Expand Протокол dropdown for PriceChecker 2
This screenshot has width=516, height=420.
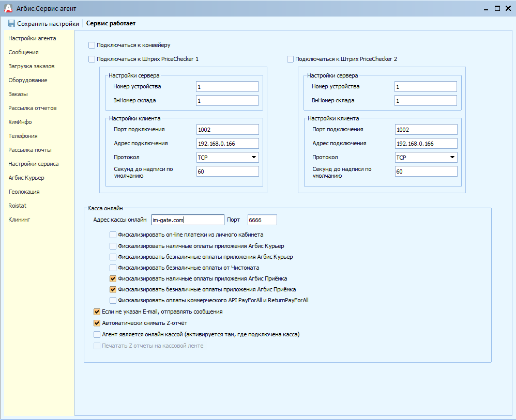pos(452,157)
